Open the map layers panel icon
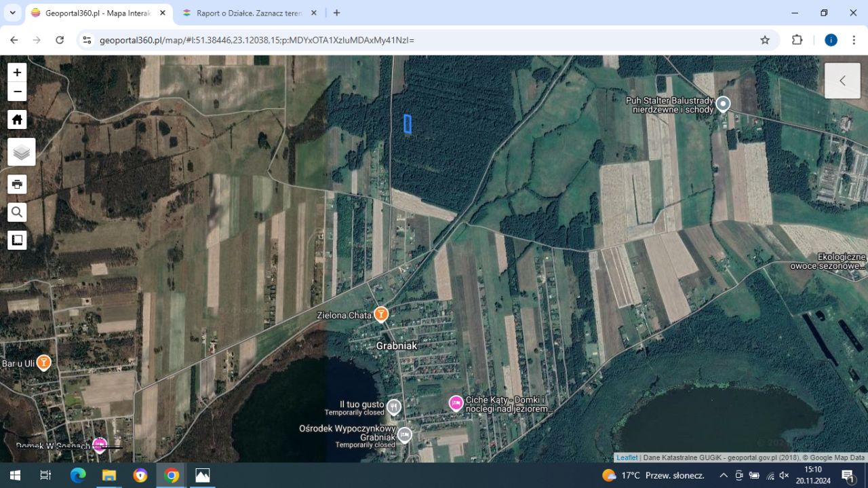Viewport: 868px width, 488px height. pos(20,151)
